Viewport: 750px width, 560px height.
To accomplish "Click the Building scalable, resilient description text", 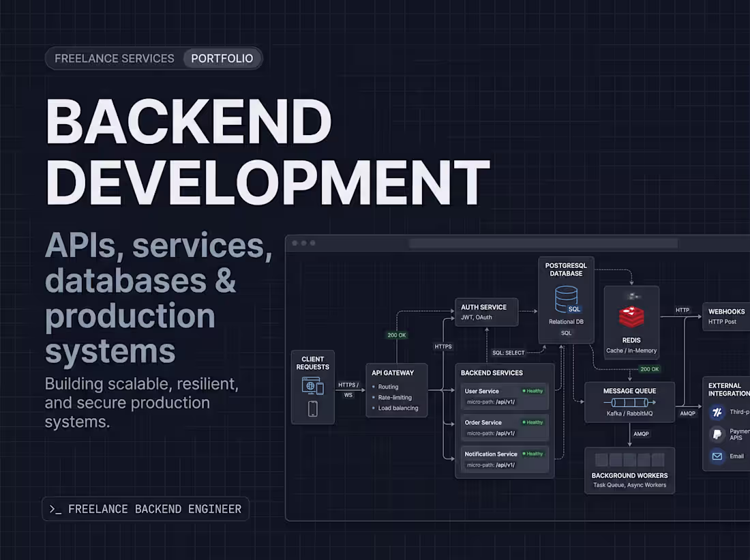I will coord(142,402).
